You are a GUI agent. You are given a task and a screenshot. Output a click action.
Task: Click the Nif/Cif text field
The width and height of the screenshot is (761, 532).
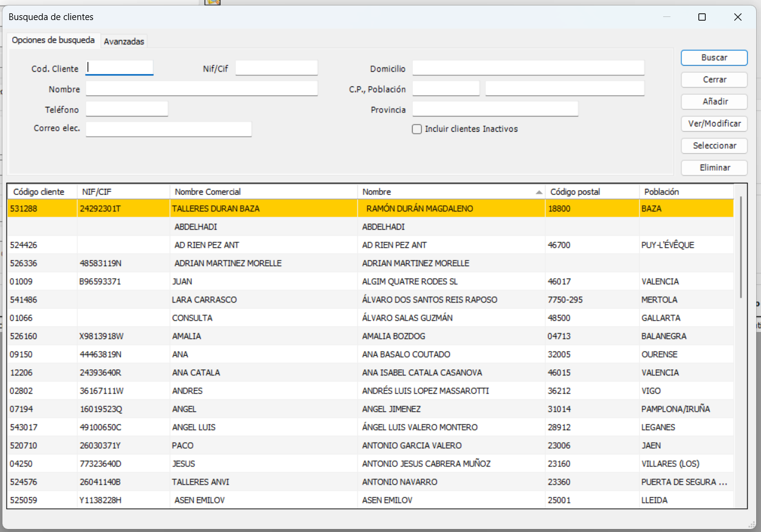click(277, 68)
